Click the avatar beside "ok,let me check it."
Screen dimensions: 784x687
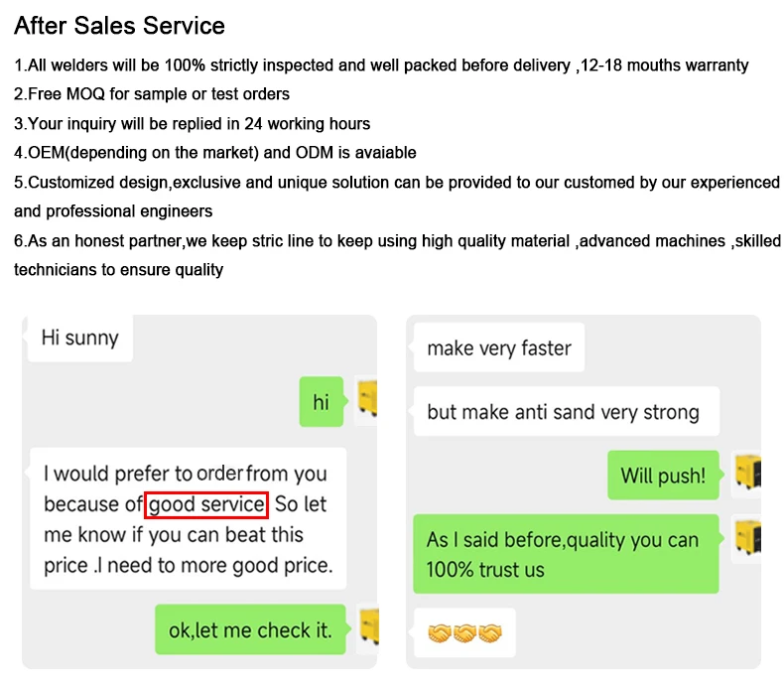coord(368,628)
